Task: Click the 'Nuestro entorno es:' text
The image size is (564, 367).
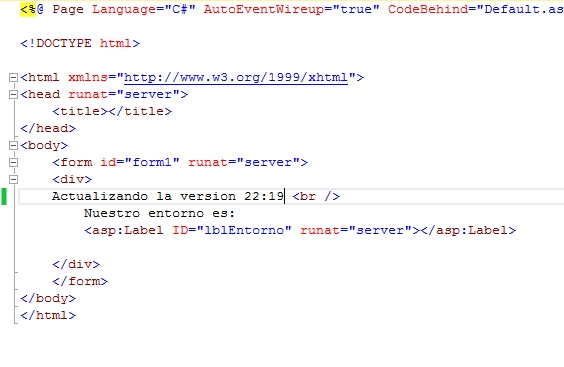Action: pyautogui.click(x=159, y=213)
